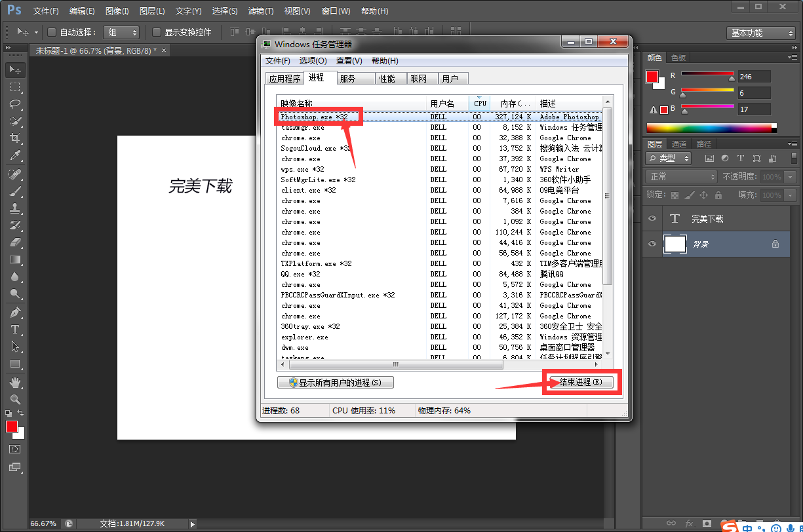Switch to the 通道 channels tab

679,144
